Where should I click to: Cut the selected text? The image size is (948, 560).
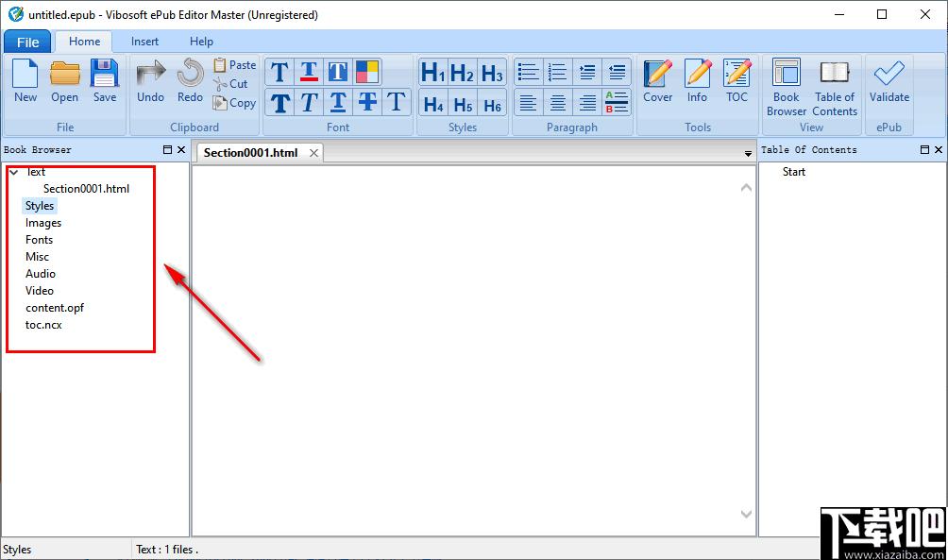pyautogui.click(x=231, y=84)
